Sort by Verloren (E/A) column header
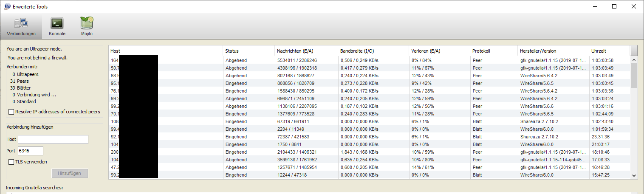This screenshot has width=644, height=194. [x=440, y=51]
